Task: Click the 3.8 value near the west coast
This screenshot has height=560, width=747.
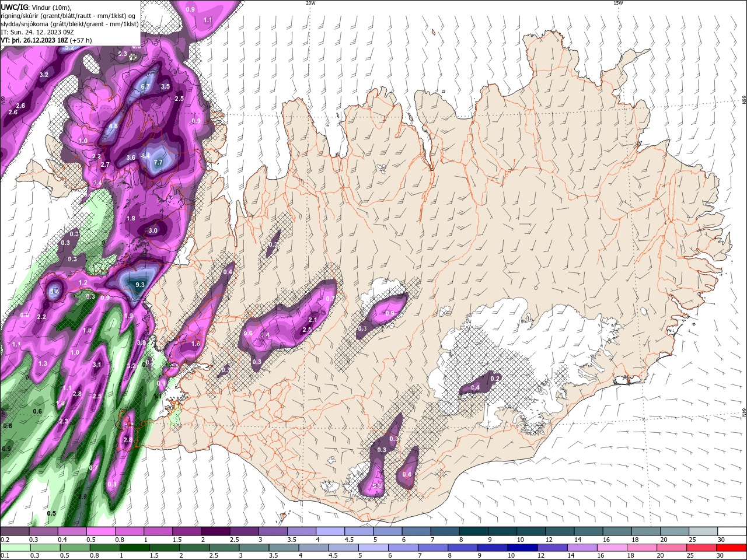Action: (x=141, y=342)
